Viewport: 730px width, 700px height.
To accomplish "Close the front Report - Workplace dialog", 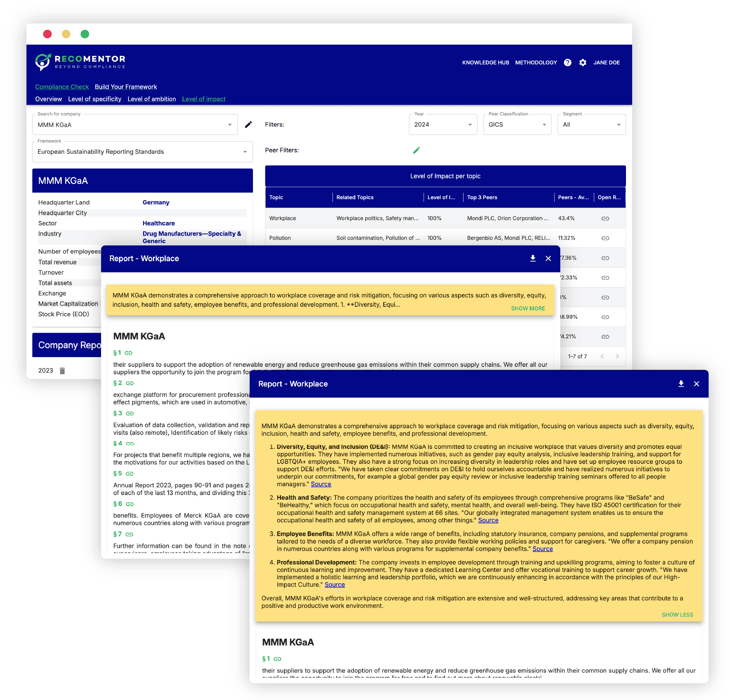I will [696, 384].
